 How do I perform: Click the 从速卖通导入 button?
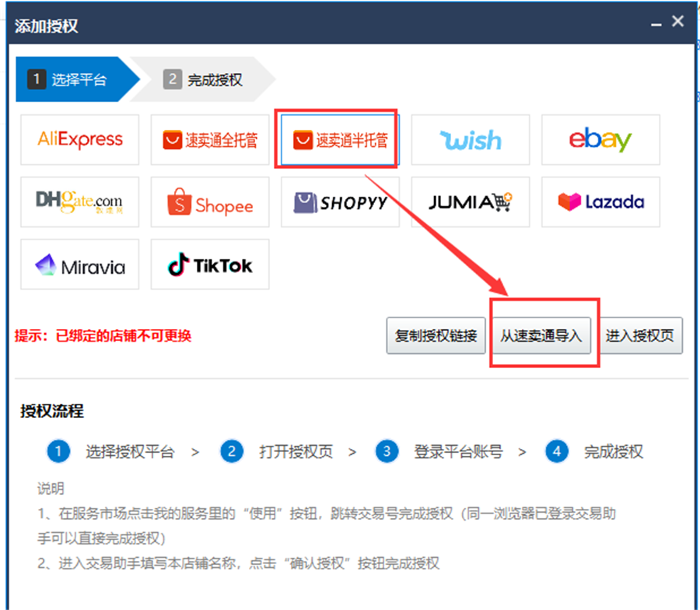click(x=541, y=336)
